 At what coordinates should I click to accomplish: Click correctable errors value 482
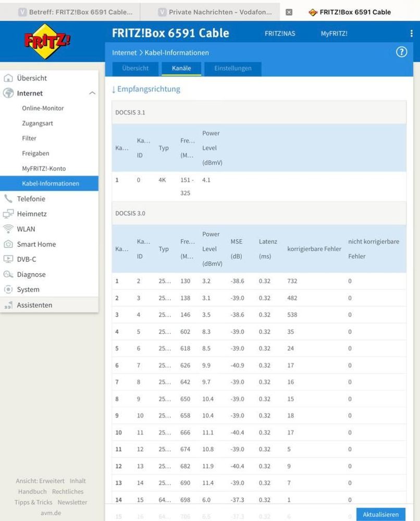pos(292,298)
